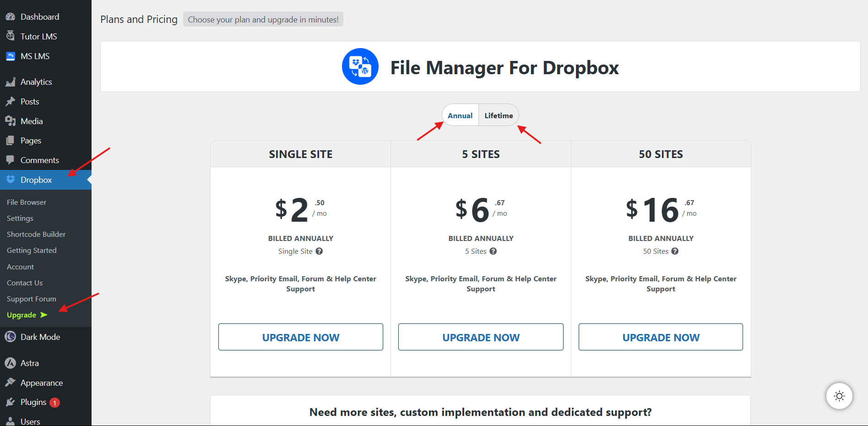
Task: Click the Tutor LMS owl icon
Action: click(x=10, y=36)
